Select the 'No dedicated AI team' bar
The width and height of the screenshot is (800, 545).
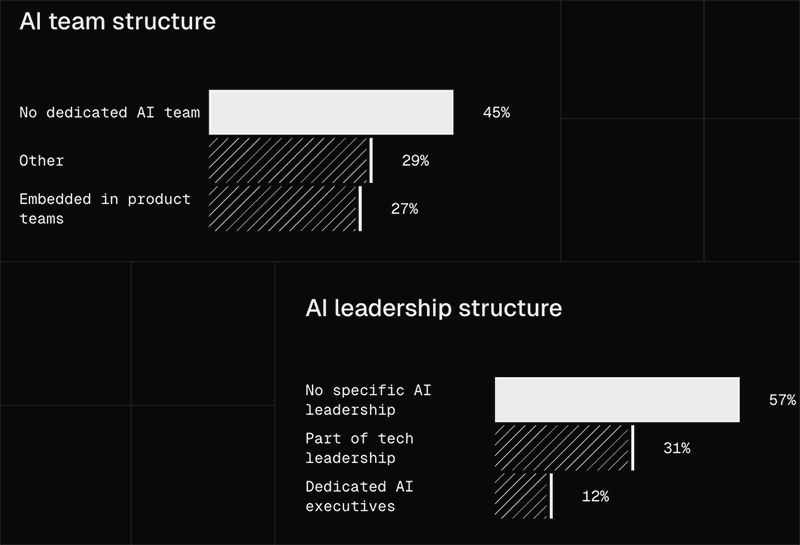point(331,112)
